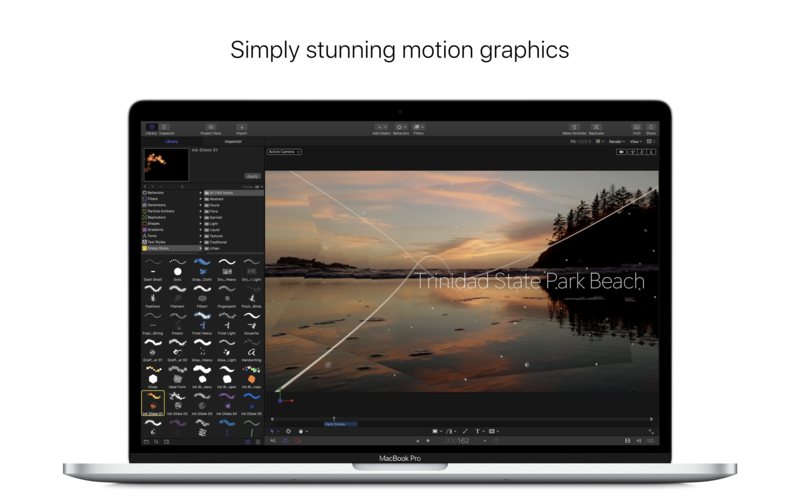
Task: Expand the Add Object menu
Action: point(381,128)
